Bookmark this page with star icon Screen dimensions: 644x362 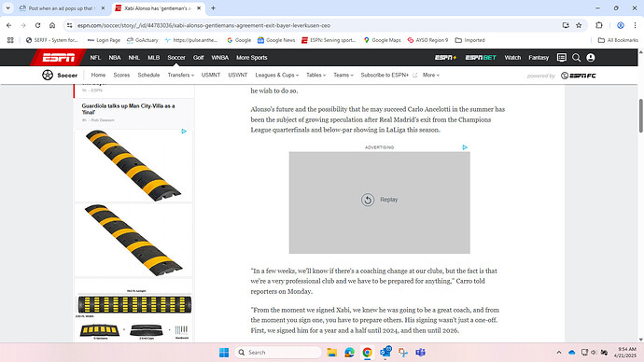[579, 25]
